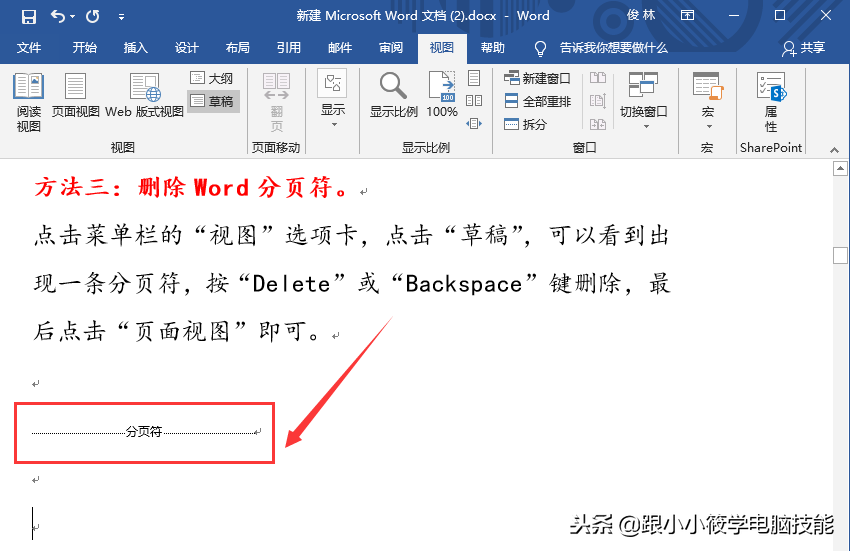The width and height of the screenshot is (850, 551).
Task: Click the Synchronous Scrolling icon
Action: point(597,100)
